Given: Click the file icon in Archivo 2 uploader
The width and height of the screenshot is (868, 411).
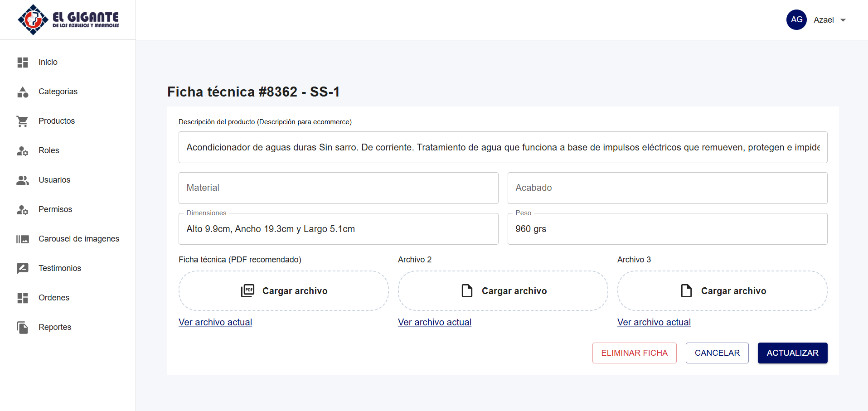Looking at the screenshot, I should click(x=467, y=290).
